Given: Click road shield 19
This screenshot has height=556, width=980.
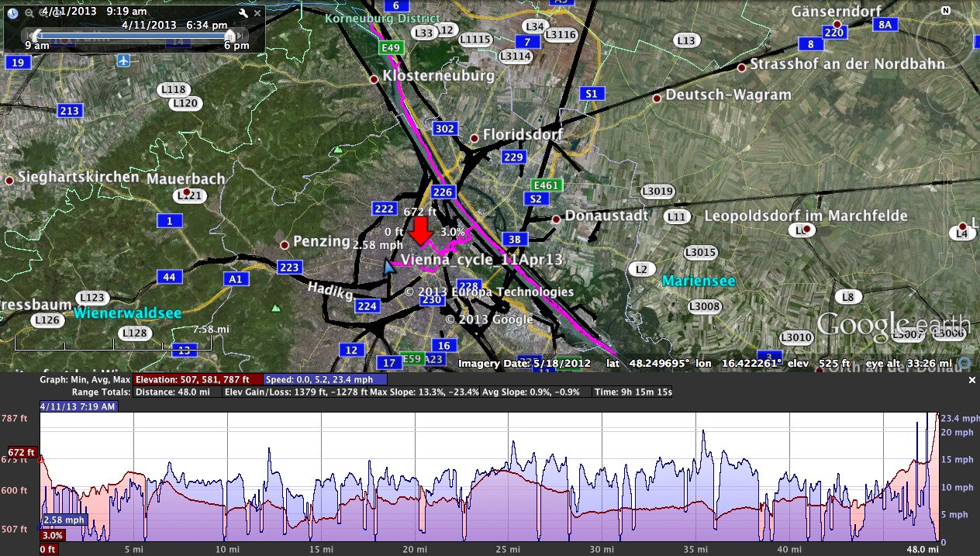Looking at the screenshot, I should [17, 62].
